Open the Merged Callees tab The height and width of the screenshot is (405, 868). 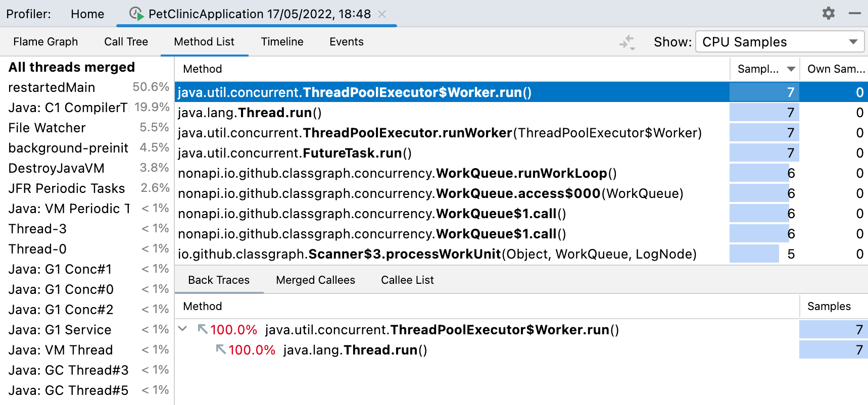315,280
